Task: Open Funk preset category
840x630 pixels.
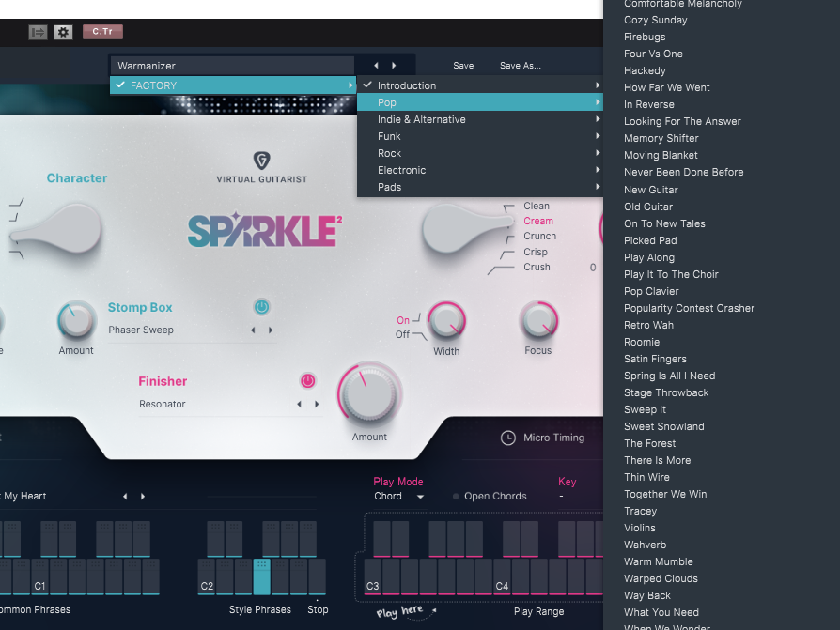Action: (480, 136)
